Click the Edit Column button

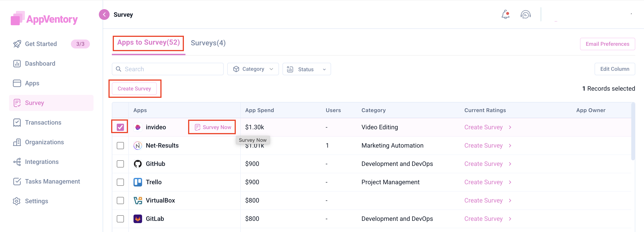[x=615, y=69]
